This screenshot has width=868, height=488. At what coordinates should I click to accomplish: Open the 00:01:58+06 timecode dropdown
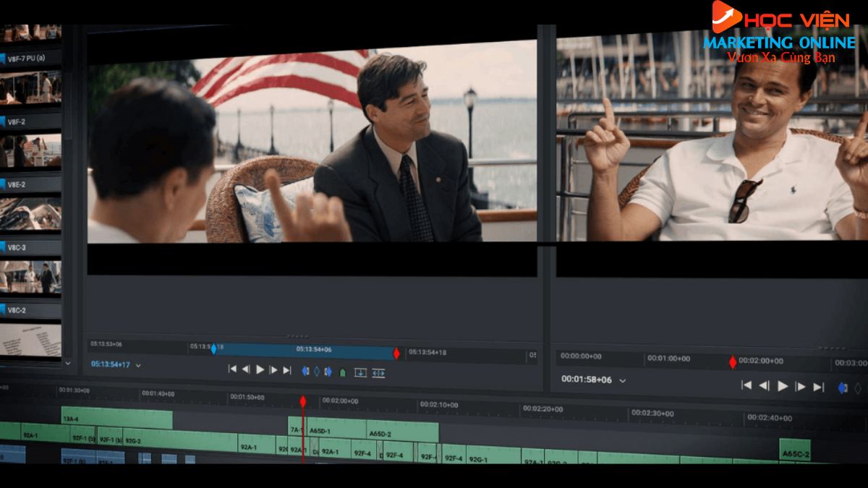coord(622,380)
